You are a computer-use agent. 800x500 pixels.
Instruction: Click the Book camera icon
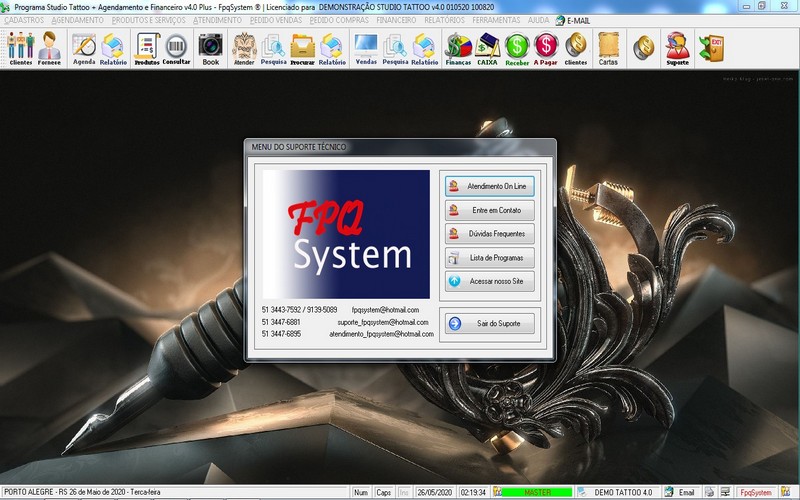coord(210,47)
